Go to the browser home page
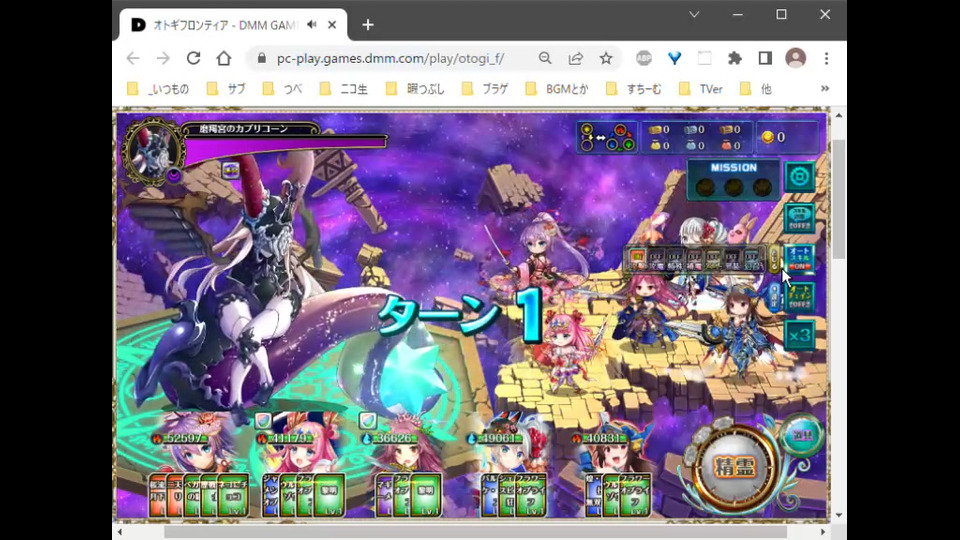Screen dimensions: 960x540 (x=224, y=58)
